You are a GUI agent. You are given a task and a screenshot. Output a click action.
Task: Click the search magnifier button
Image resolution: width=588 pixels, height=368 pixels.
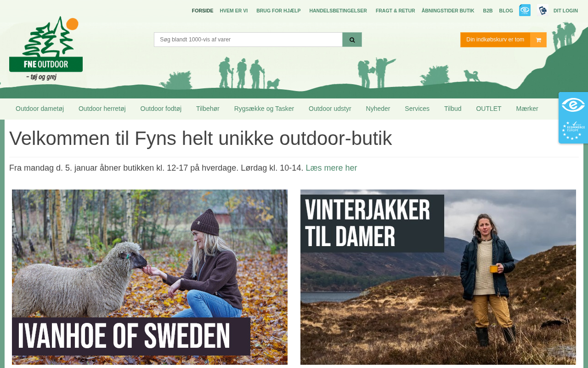click(x=352, y=40)
